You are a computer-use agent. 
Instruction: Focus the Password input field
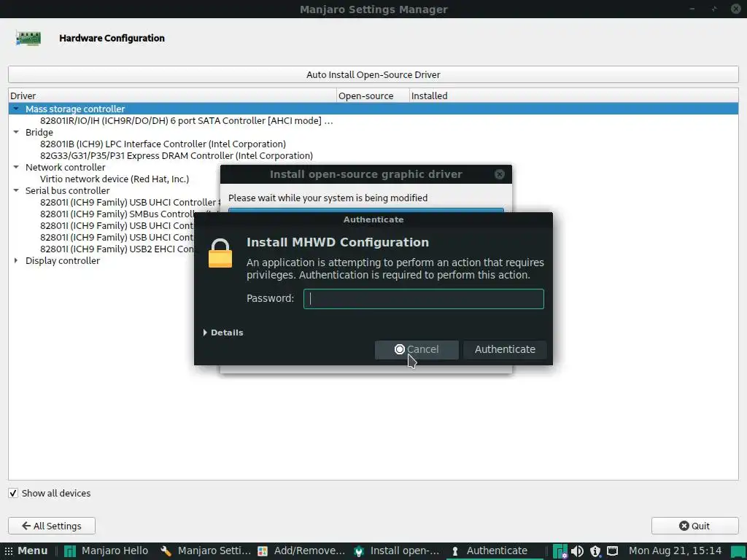(x=424, y=298)
